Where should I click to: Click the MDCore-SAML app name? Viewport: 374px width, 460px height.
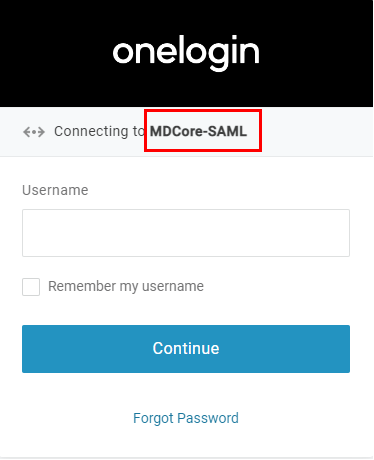tap(198, 131)
